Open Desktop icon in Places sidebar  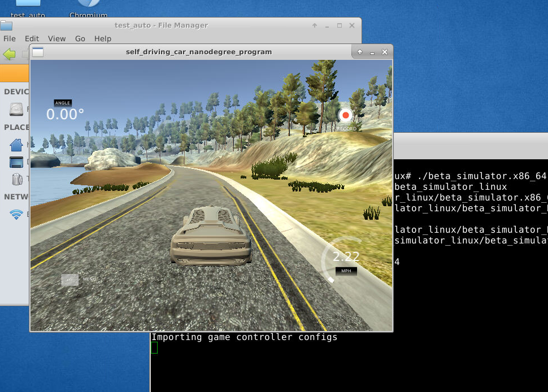[x=16, y=162]
